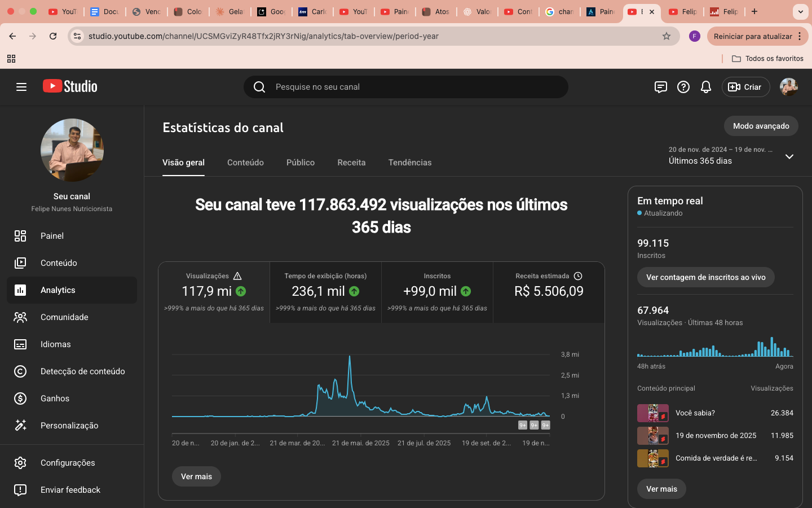This screenshot has height=508, width=812.
Task: Expand the Últimos 365 dias date range dropdown
Action: click(x=789, y=156)
